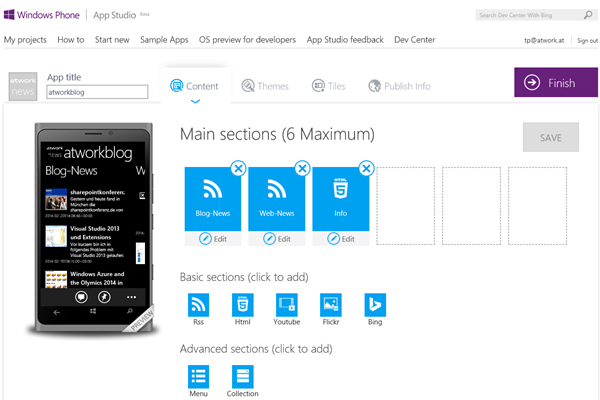Go to Dev Center
Screen dimensions: 600x400
point(415,40)
